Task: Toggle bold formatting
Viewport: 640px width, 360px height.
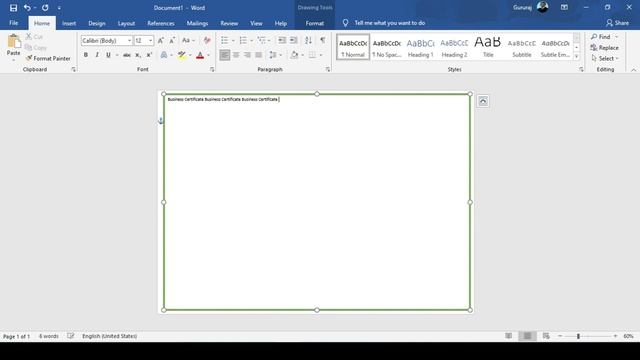Action: point(86,55)
